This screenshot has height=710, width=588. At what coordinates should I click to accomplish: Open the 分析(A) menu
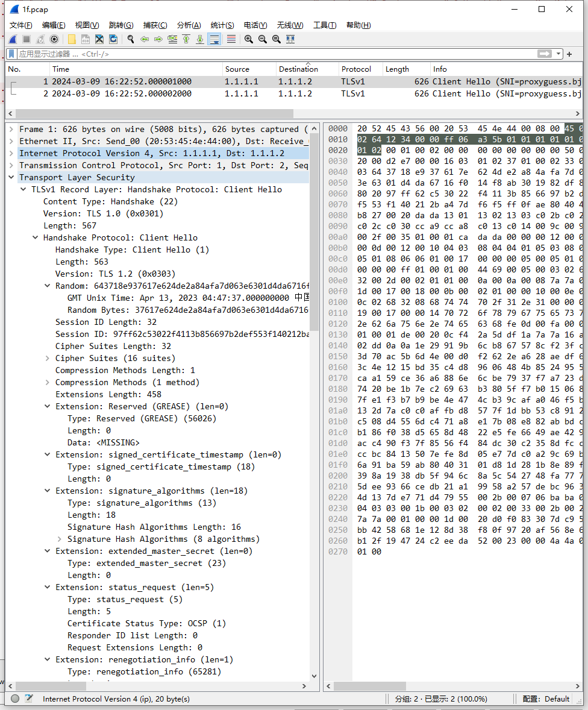tap(189, 25)
